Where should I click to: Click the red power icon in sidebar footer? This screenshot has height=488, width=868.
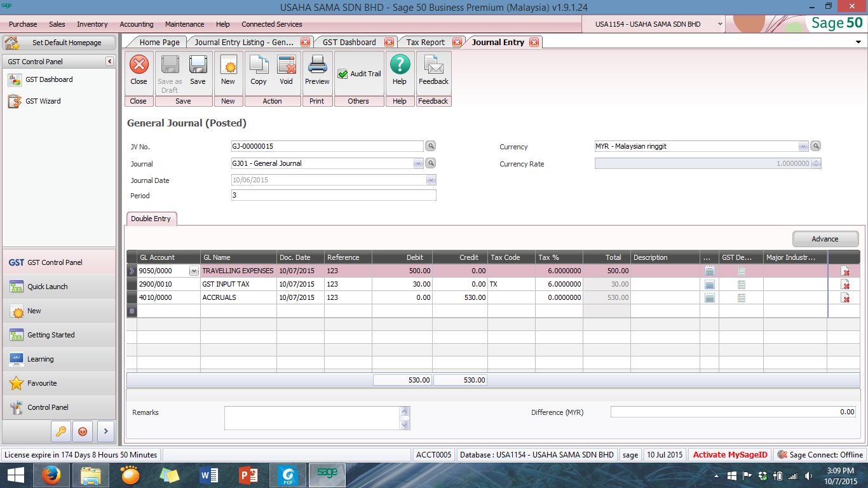pyautogui.click(x=83, y=431)
